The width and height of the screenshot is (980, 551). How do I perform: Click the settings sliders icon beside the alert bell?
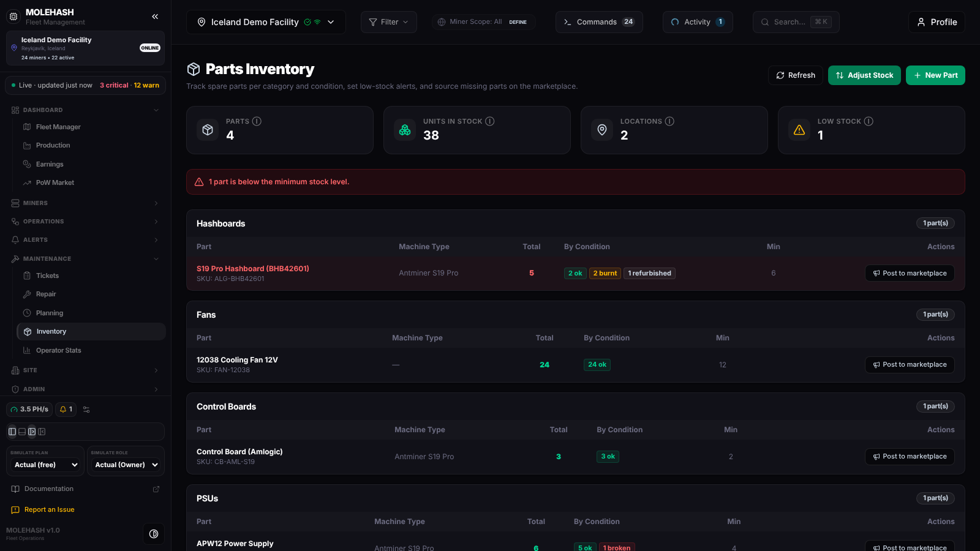click(86, 410)
